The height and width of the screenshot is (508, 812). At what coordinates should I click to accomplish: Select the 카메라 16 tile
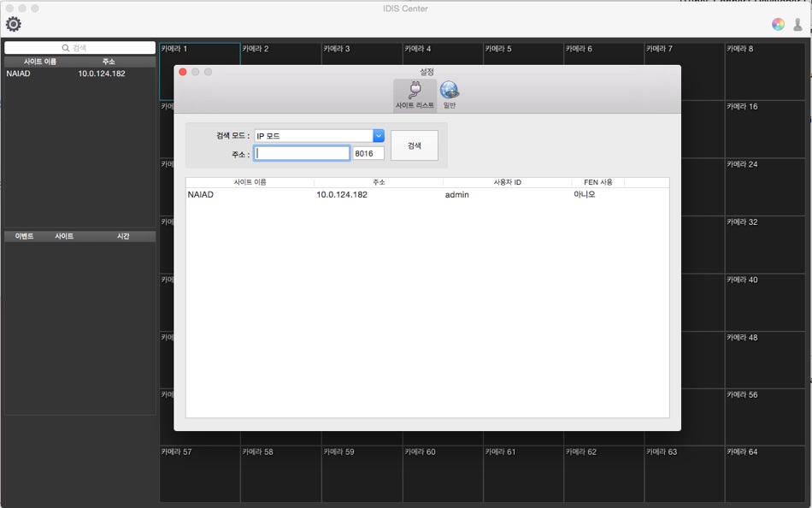(x=765, y=130)
